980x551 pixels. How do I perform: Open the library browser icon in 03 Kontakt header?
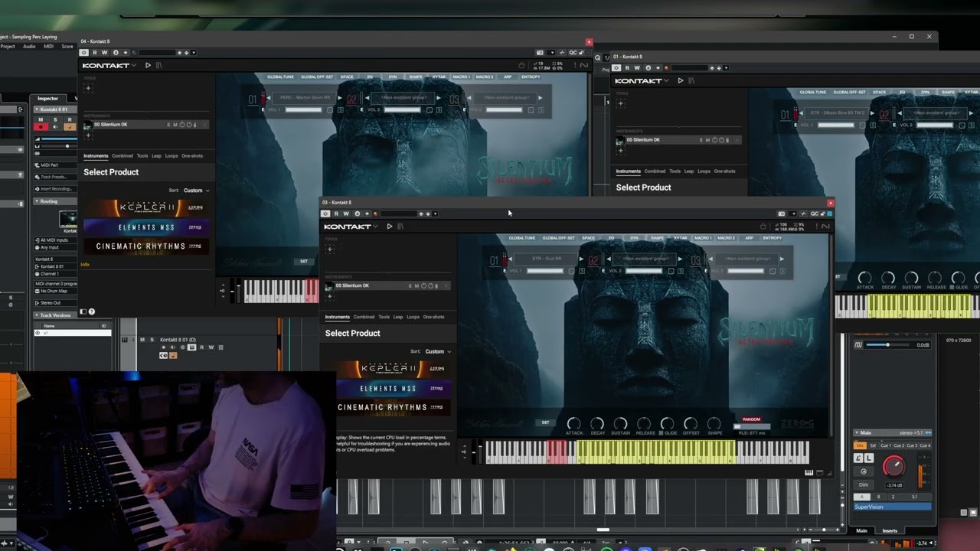[400, 227]
